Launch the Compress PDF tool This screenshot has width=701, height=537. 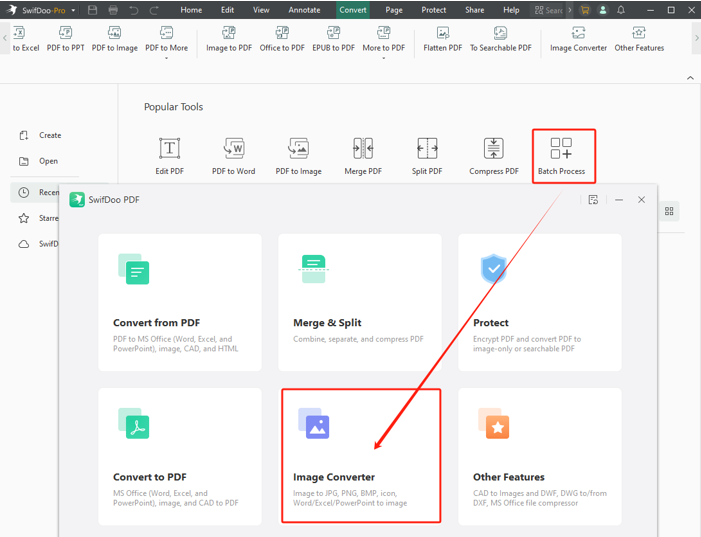pyautogui.click(x=494, y=156)
